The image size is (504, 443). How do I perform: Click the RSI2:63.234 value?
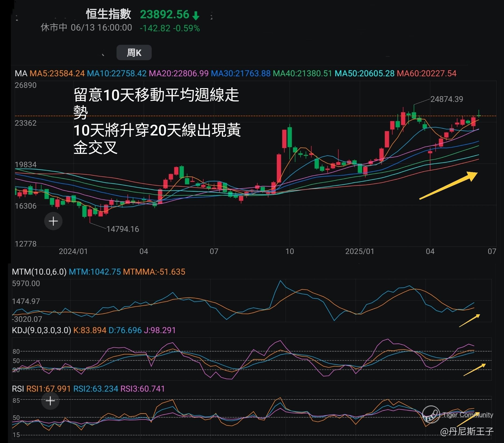tap(96, 389)
